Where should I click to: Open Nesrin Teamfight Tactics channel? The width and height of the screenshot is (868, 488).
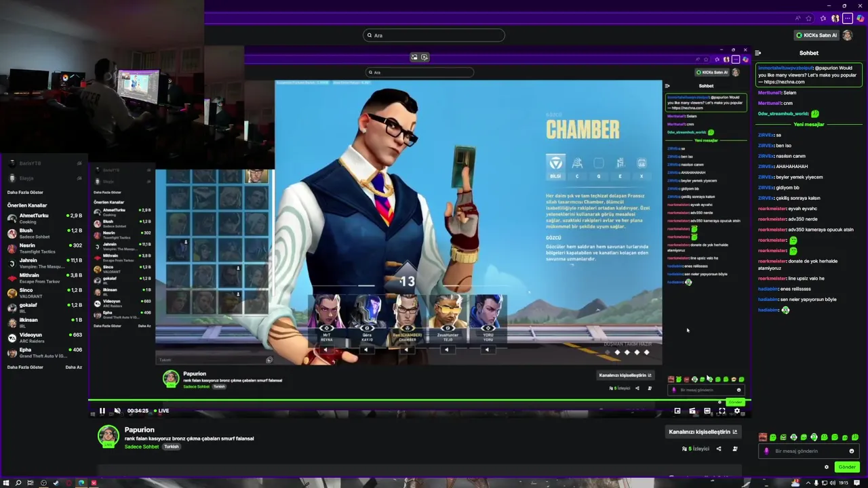[45, 248]
